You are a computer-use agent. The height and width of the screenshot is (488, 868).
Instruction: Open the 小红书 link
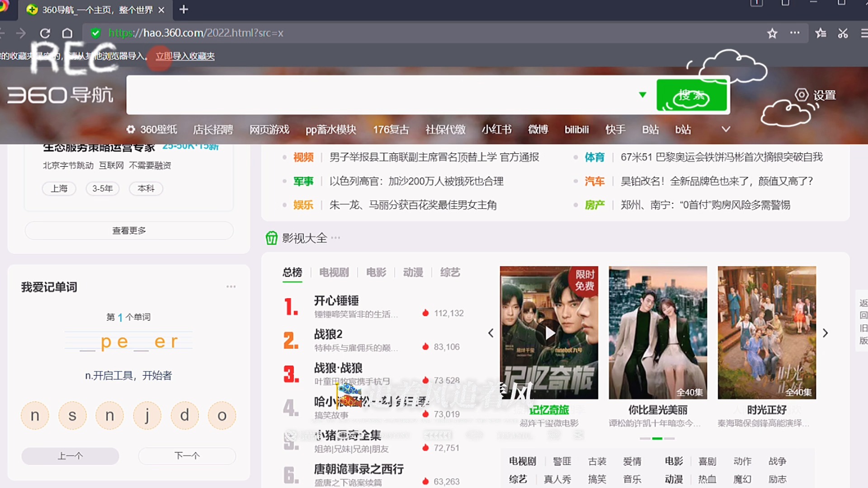click(496, 130)
